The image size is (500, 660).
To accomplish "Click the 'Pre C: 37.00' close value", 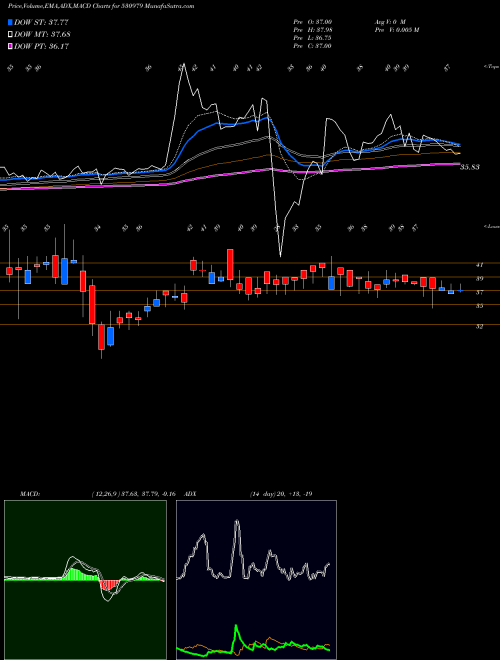I will tap(312, 45).
